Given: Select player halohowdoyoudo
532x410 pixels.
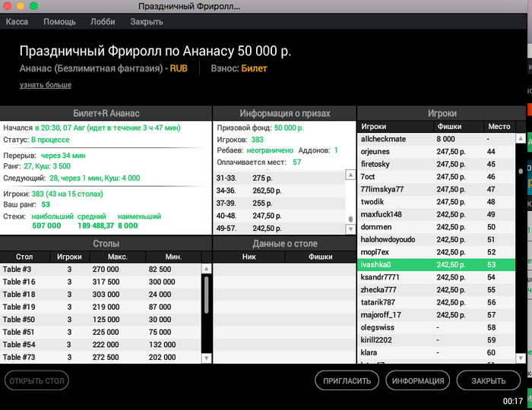Looking at the screenshot, I should 436,239.
